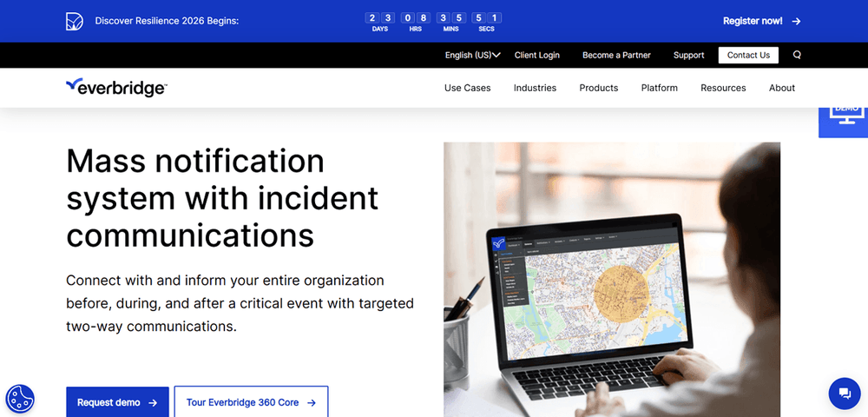
Task: Expand the Platform navigation menu
Action: (x=659, y=88)
